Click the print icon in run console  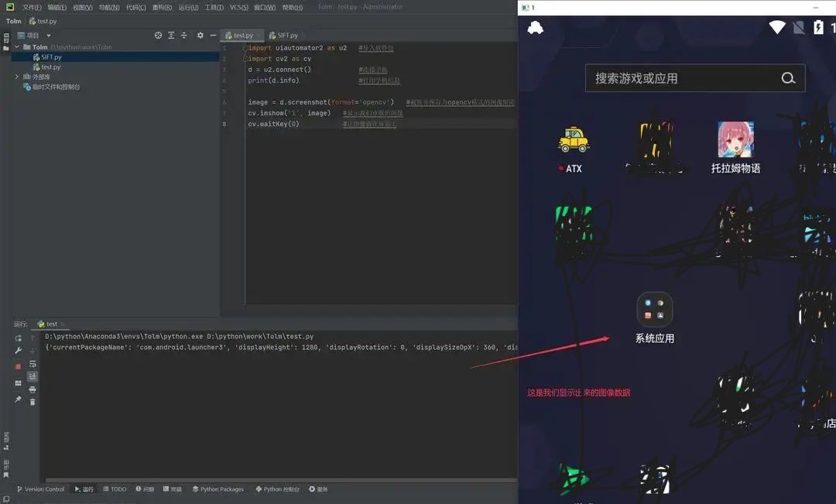(x=33, y=390)
